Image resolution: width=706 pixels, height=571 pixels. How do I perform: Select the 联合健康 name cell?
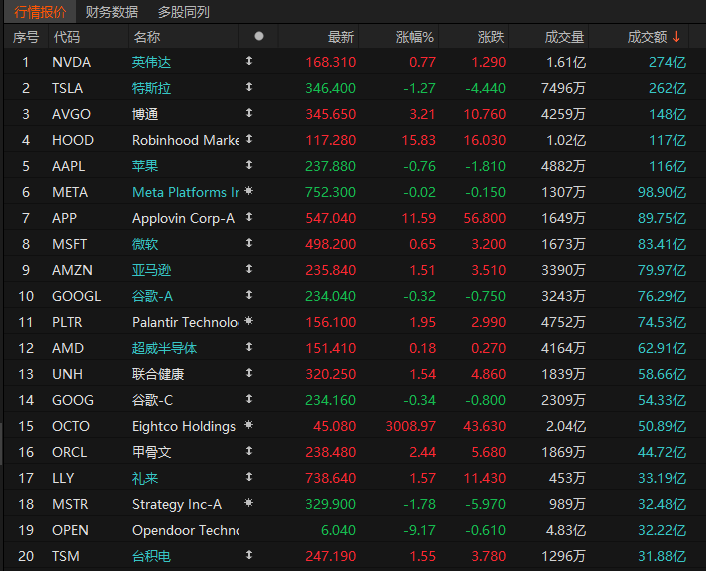coord(158,374)
